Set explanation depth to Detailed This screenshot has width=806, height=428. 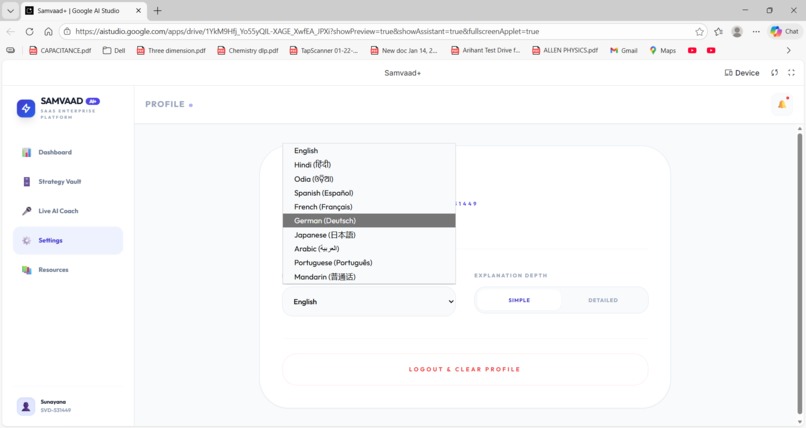[603, 300]
